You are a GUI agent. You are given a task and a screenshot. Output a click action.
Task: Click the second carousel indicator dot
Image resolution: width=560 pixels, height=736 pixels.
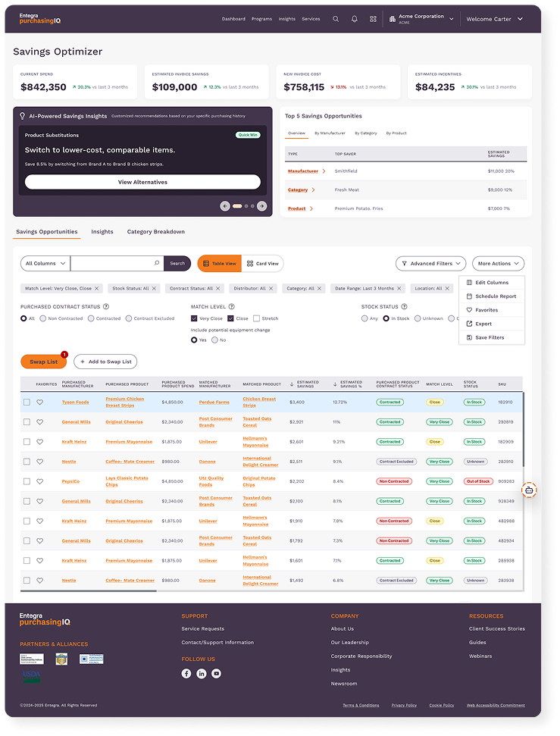(x=246, y=206)
